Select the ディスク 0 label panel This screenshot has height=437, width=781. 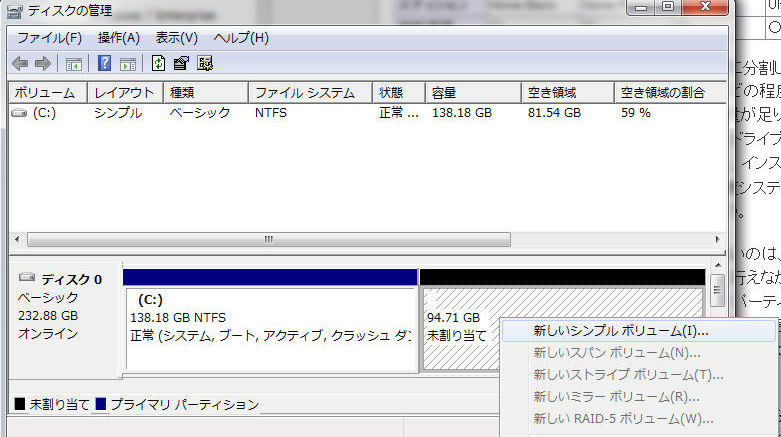pyautogui.click(x=66, y=319)
